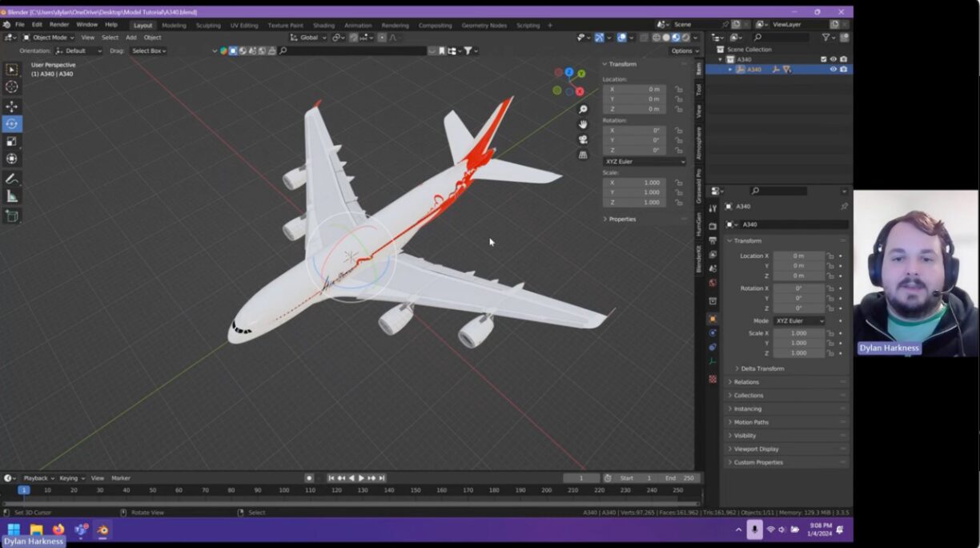The height and width of the screenshot is (548, 980).
Task: Uncheck the A340 collection exclude checkbox
Action: [x=823, y=59]
